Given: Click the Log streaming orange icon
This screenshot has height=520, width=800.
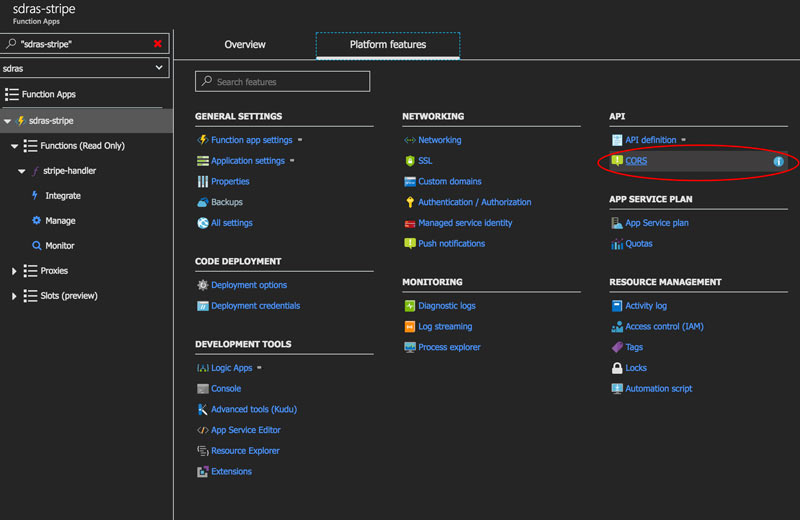Looking at the screenshot, I should point(410,327).
